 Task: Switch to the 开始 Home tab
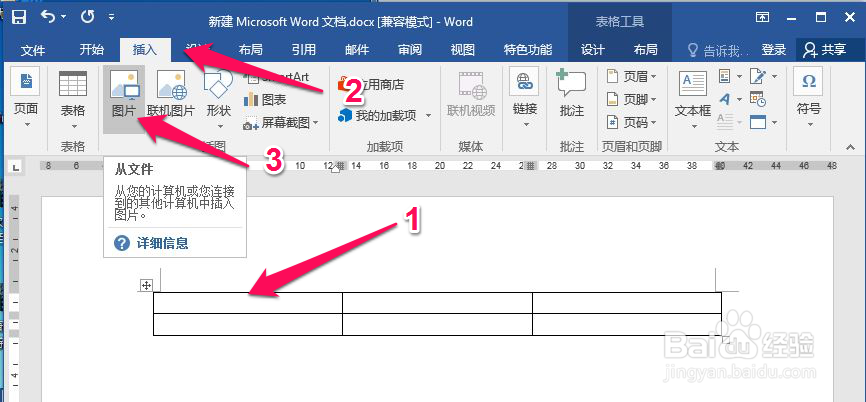91,50
